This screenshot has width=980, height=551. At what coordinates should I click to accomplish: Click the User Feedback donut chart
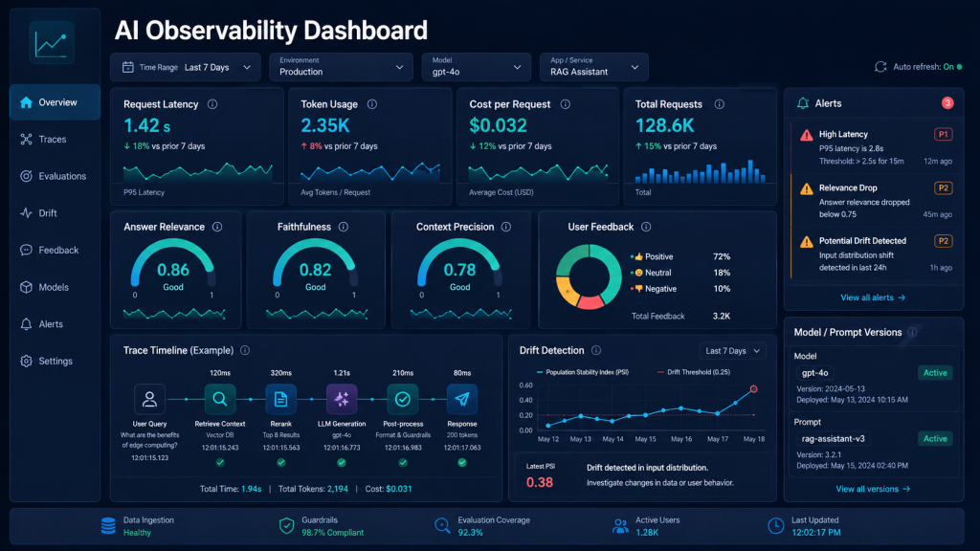(589, 276)
